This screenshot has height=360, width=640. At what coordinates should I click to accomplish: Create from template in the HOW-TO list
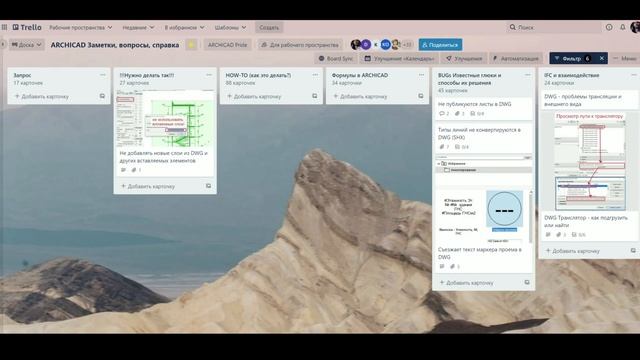tap(315, 96)
